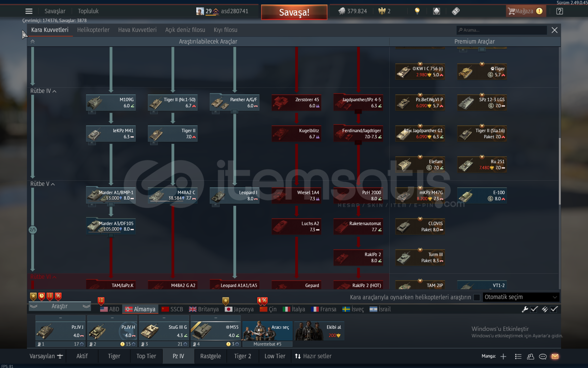Click the red clock booster badge
588x368 pixels.
click(x=42, y=296)
